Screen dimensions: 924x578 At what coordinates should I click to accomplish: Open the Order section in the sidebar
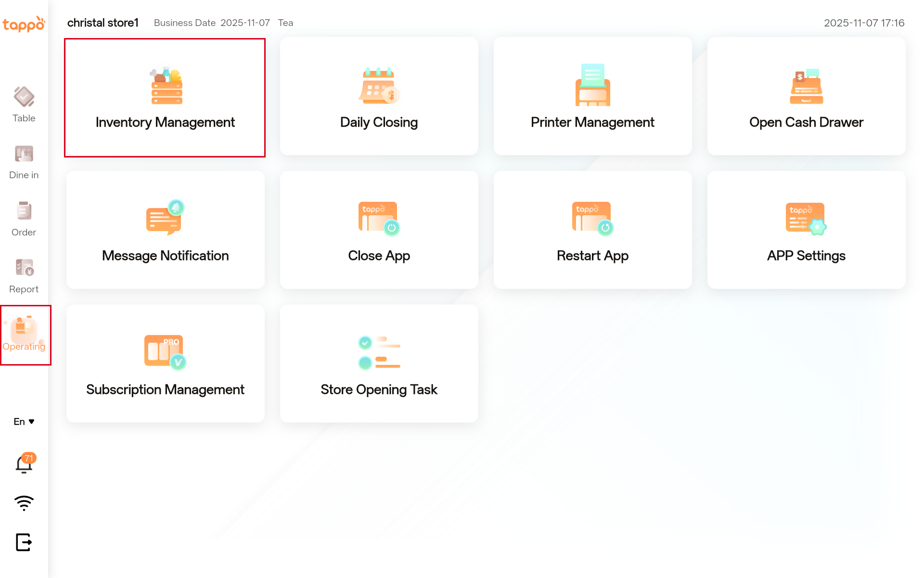coord(24,219)
